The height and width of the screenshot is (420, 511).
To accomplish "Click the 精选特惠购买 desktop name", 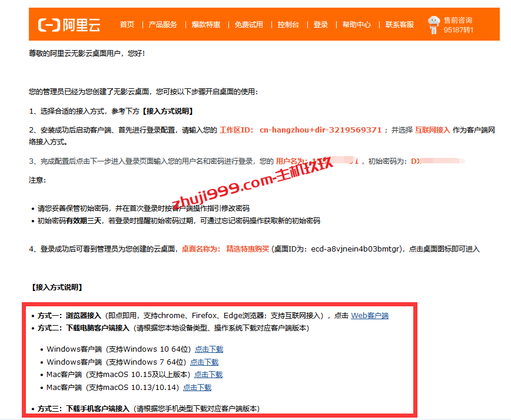I will pyautogui.click(x=248, y=249).
